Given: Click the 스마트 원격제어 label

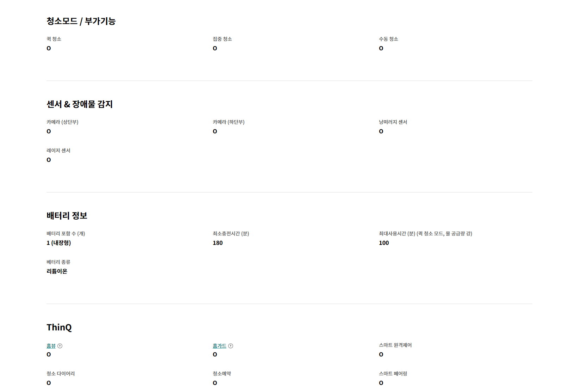Looking at the screenshot, I should [395, 345].
